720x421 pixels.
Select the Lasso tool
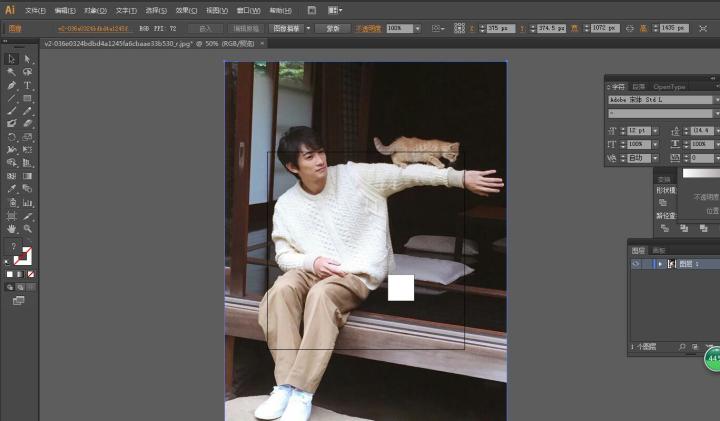coord(27,72)
